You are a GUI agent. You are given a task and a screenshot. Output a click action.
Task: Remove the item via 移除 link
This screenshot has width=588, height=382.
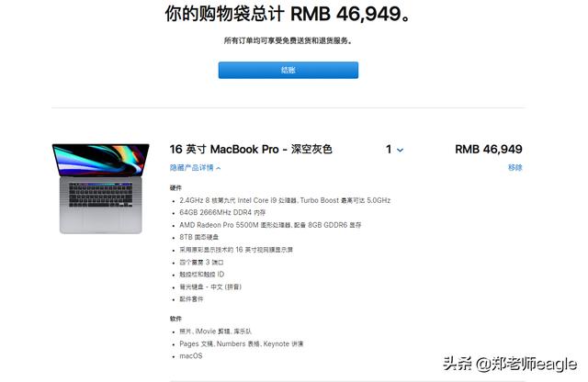coord(514,167)
